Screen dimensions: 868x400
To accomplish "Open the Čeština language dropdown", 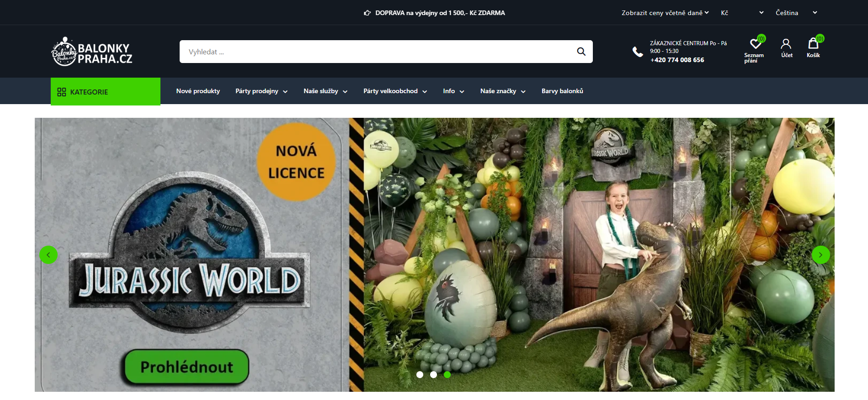I will pos(796,13).
